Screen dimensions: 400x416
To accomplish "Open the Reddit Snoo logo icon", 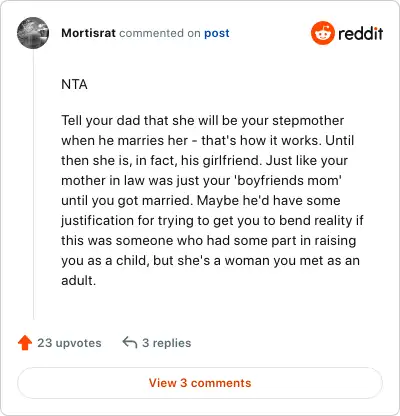I will (x=322, y=33).
